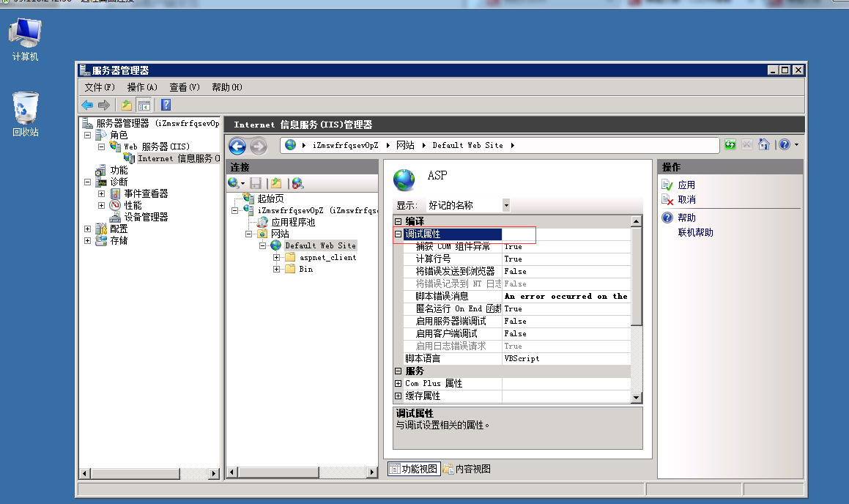
Task: Click the 启用服务器端调试 False value
Action: 566,321
